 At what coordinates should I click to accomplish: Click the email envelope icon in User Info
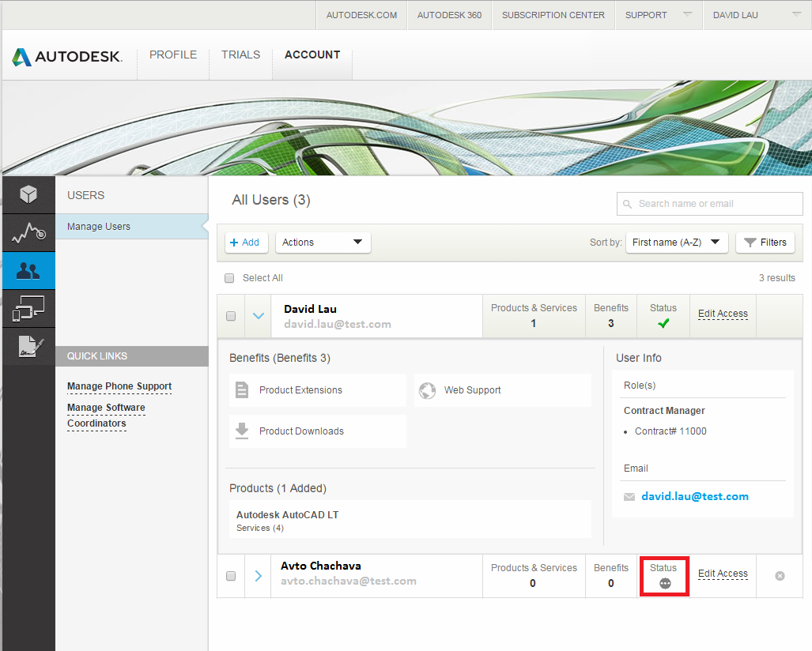[629, 497]
